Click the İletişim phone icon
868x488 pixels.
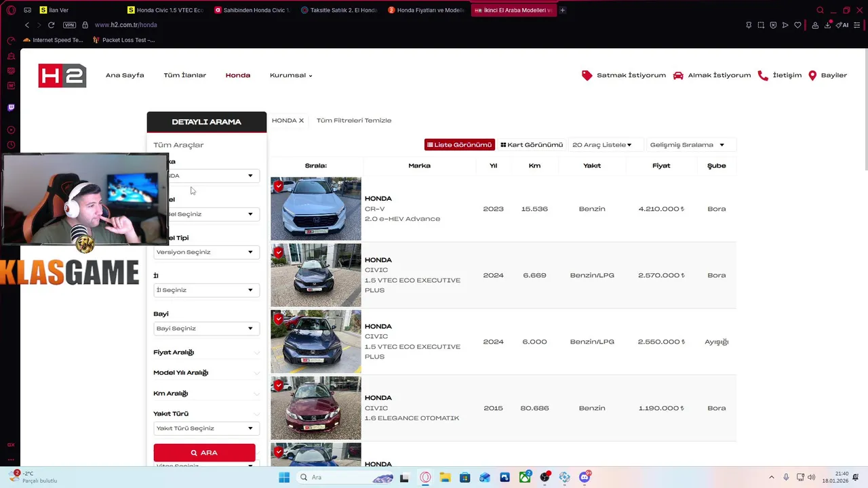(x=763, y=75)
